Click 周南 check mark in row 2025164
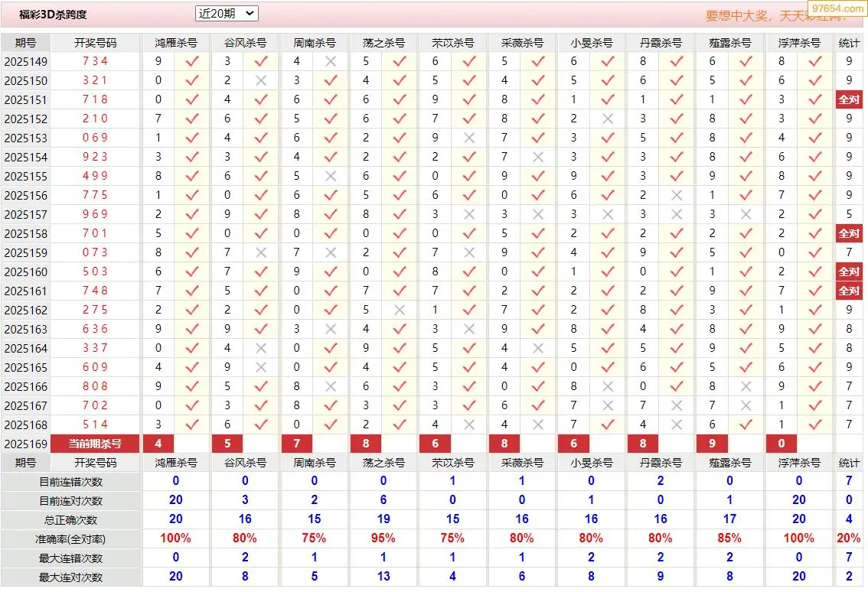 (x=331, y=349)
